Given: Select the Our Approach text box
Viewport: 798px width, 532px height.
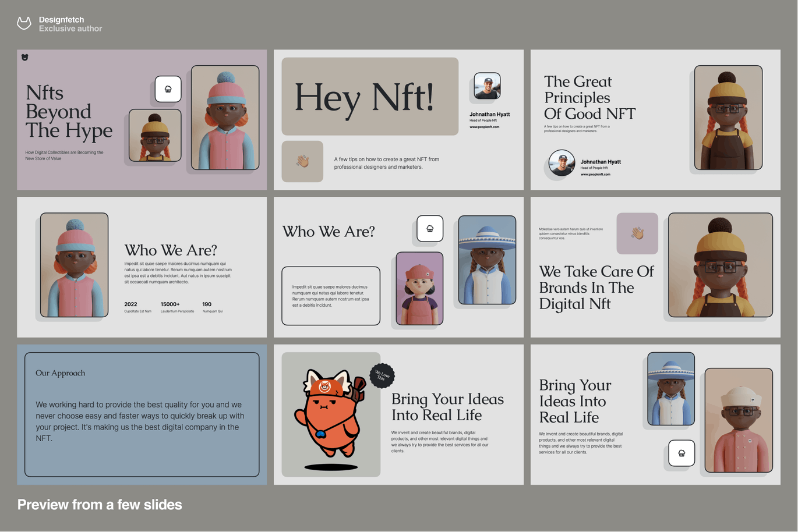Looking at the screenshot, I should [142, 414].
